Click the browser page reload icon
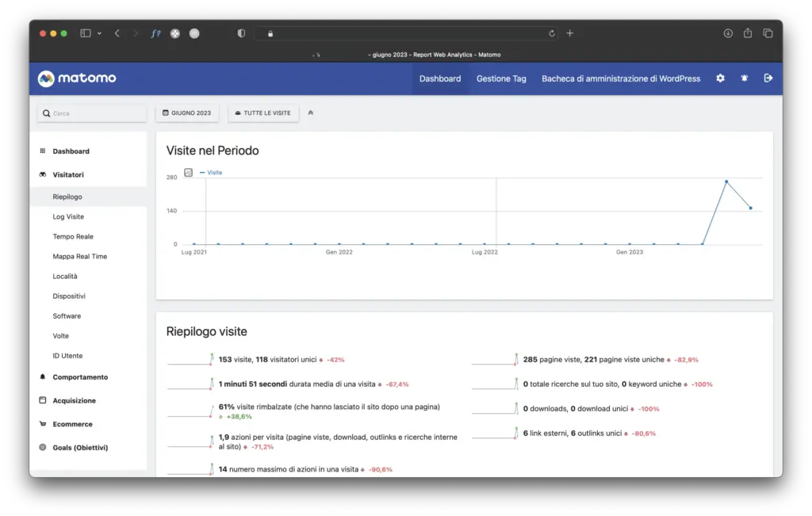 tap(552, 33)
